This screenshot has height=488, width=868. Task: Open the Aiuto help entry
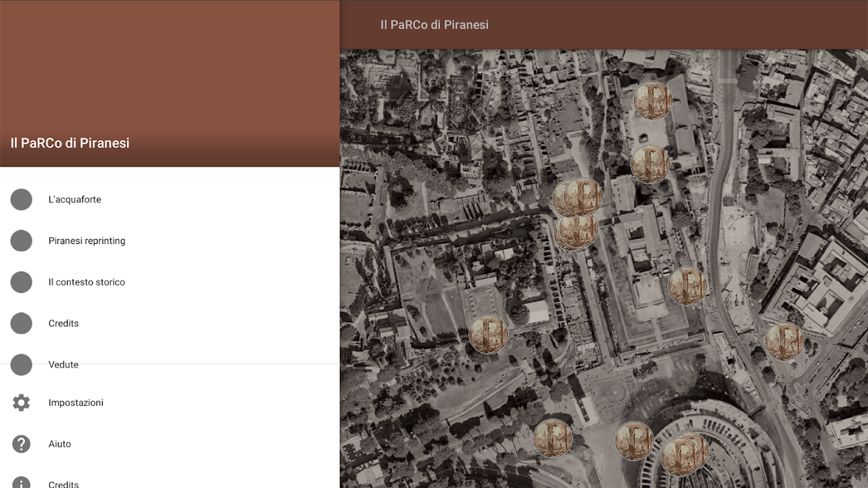[x=170, y=444]
